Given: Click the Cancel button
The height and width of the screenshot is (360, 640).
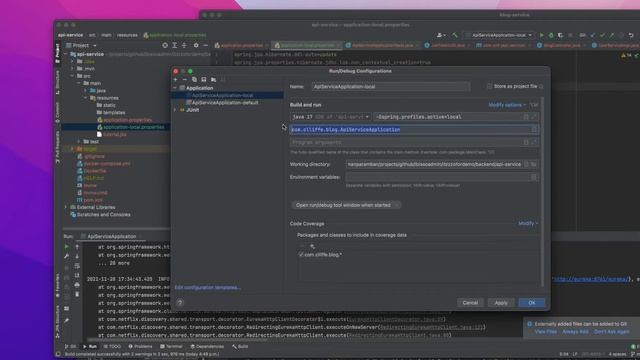Looking at the screenshot, I should tap(470, 303).
